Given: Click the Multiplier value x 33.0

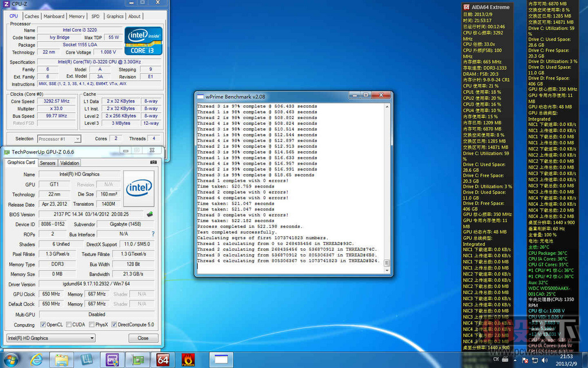Looking at the screenshot, I should [56, 109].
